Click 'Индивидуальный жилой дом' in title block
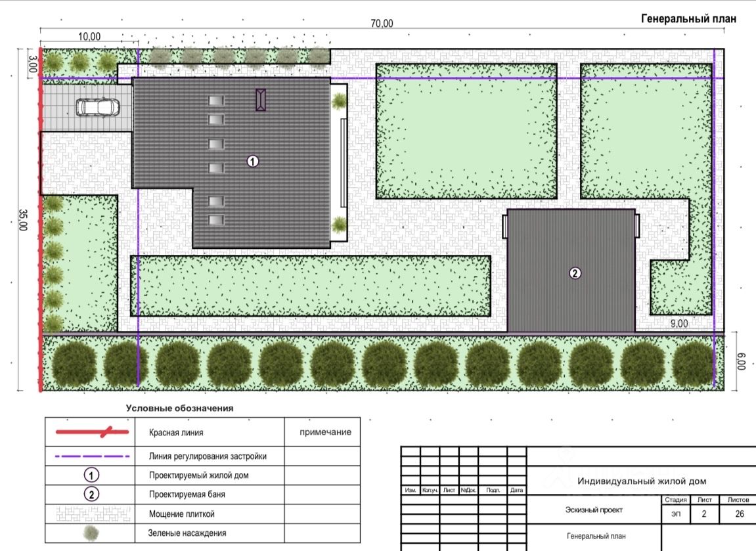This screenshot has height=551, width=756. [x=642, y=481]
